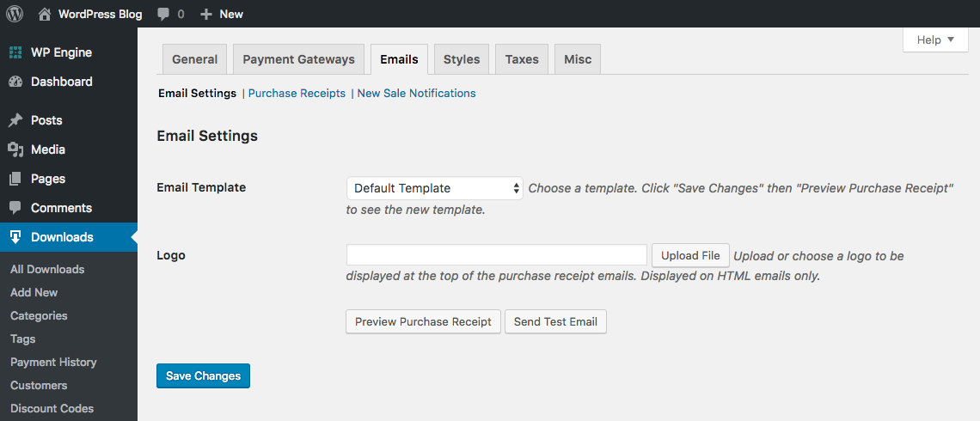The height and width of the screenshot is (421, 980).
Task: Open Payment History submenu item
Action: pos(54,363)
